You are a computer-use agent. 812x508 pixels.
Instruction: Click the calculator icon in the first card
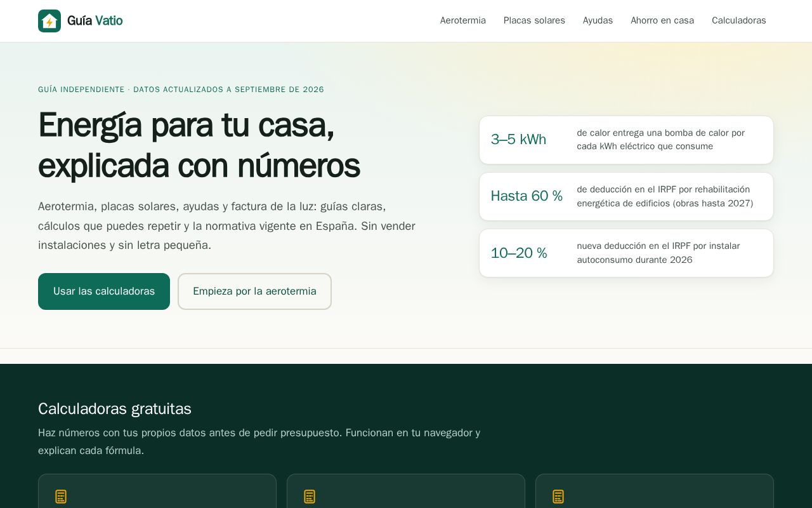coord(61,497)
